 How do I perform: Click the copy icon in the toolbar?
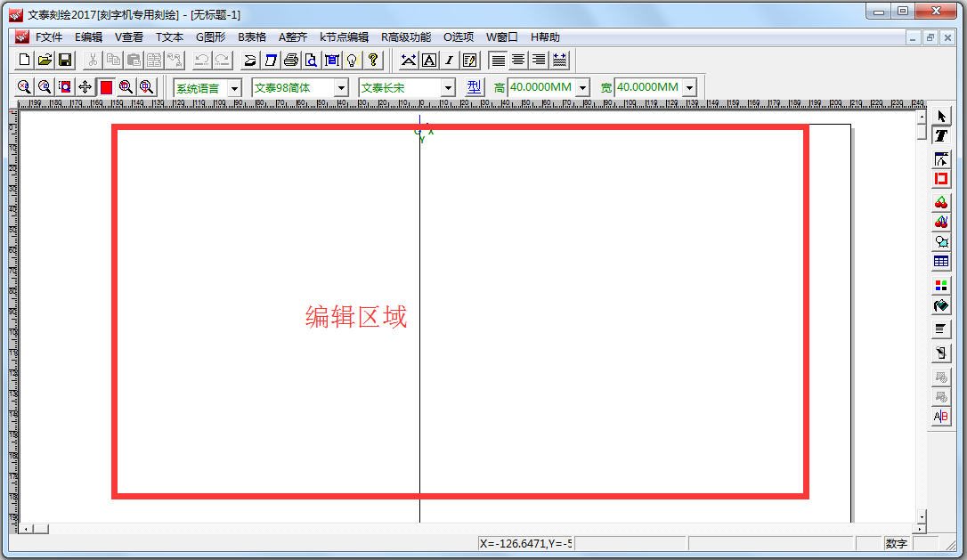(113, 60)
